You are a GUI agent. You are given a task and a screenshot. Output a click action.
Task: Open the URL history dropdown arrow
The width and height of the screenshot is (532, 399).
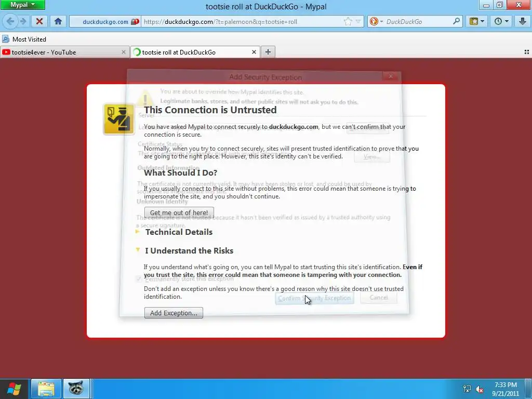pos(358,22)
